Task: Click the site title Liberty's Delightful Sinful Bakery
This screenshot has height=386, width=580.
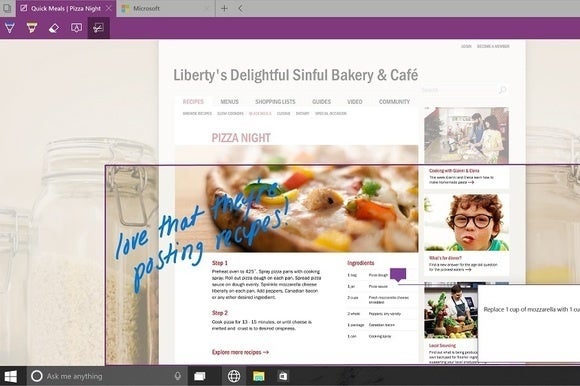Action: point(296,75)
